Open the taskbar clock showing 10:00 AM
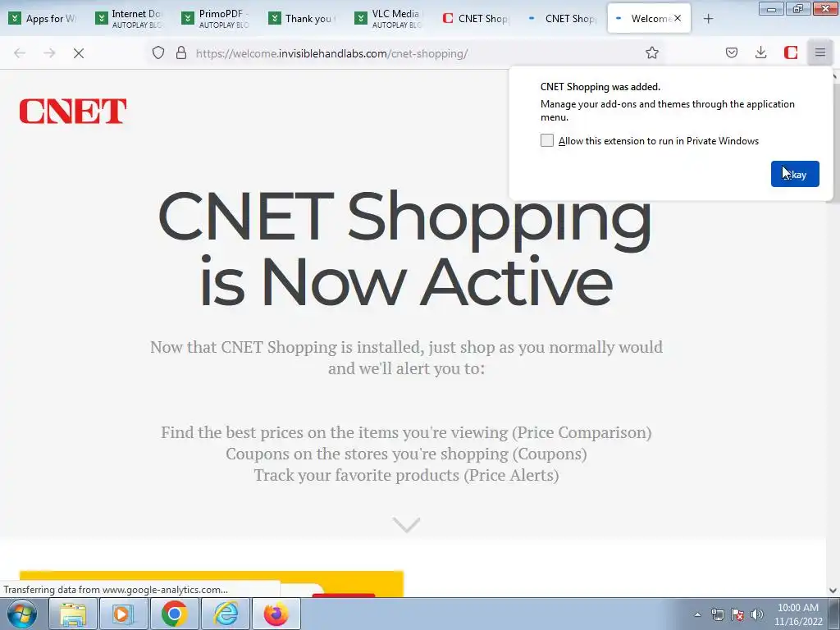The height and width of the screenshot is (630, 840). point(797,614)
